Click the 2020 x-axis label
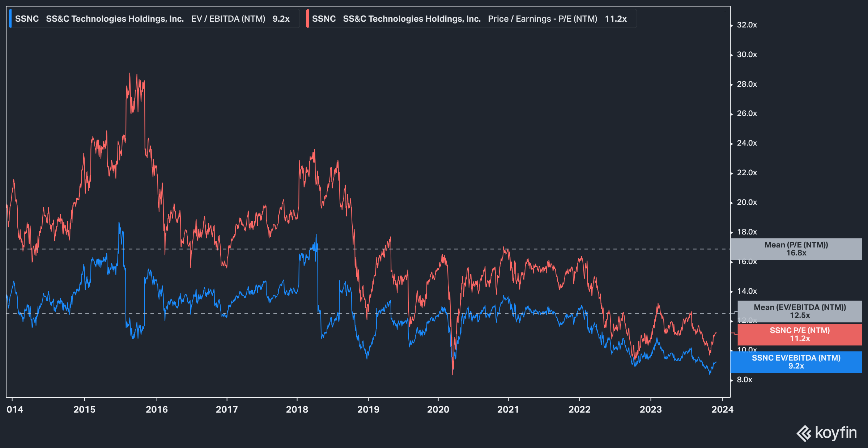The width and height of the screenshot is (868, 448). [438, 410]
